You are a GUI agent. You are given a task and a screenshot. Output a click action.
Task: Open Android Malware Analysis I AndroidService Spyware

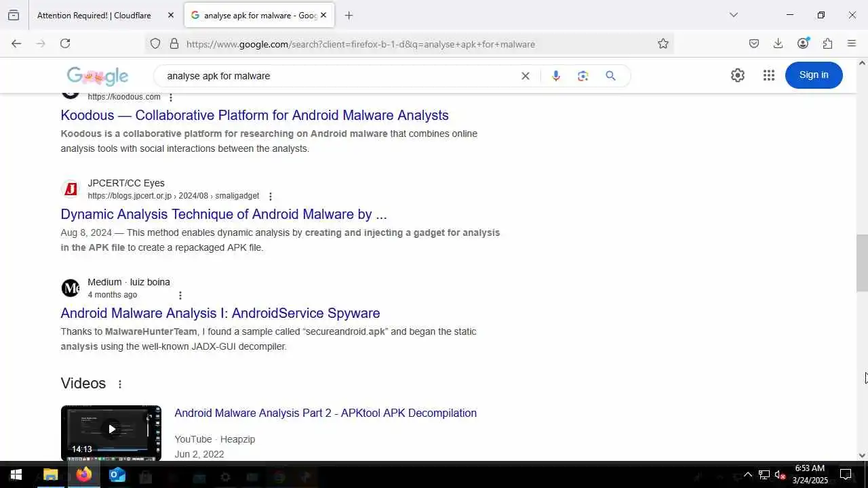coord(220,313)
